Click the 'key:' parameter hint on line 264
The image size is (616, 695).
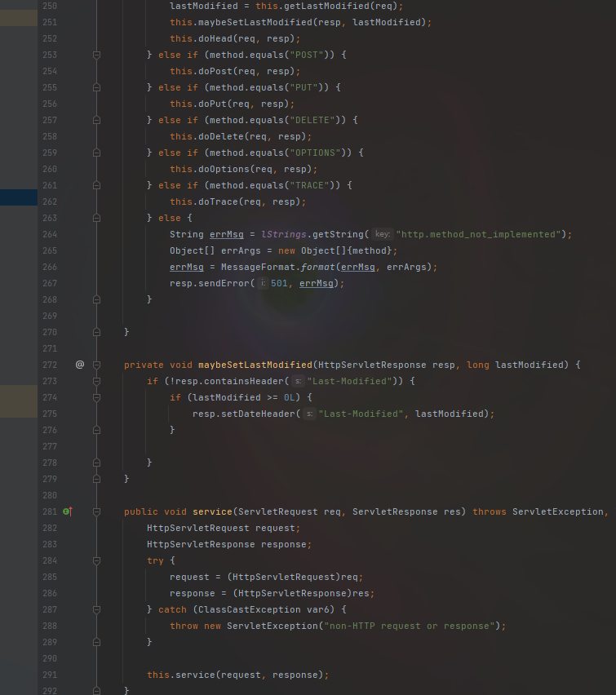click(x=383, y=234)
